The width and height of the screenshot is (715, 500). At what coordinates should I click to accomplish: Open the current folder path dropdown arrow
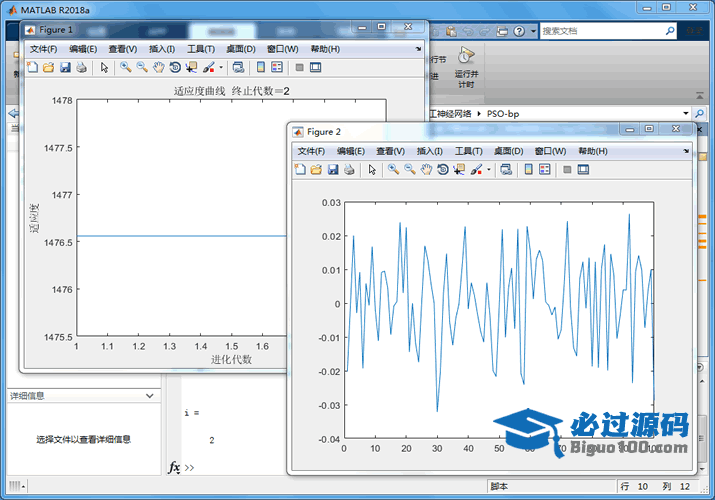click(x=686, y=114)
